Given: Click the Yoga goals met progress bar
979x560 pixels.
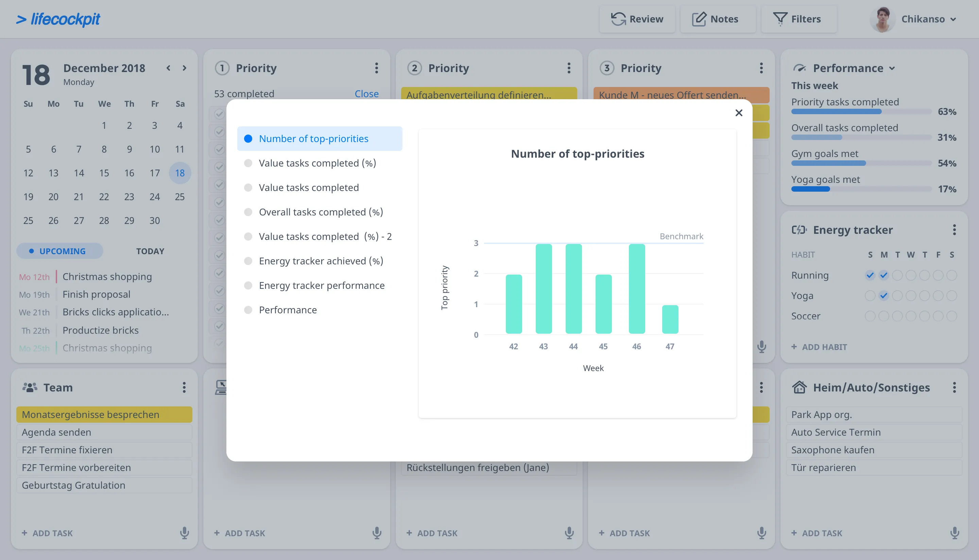Looking at the screenshot, I should [861, 189].
